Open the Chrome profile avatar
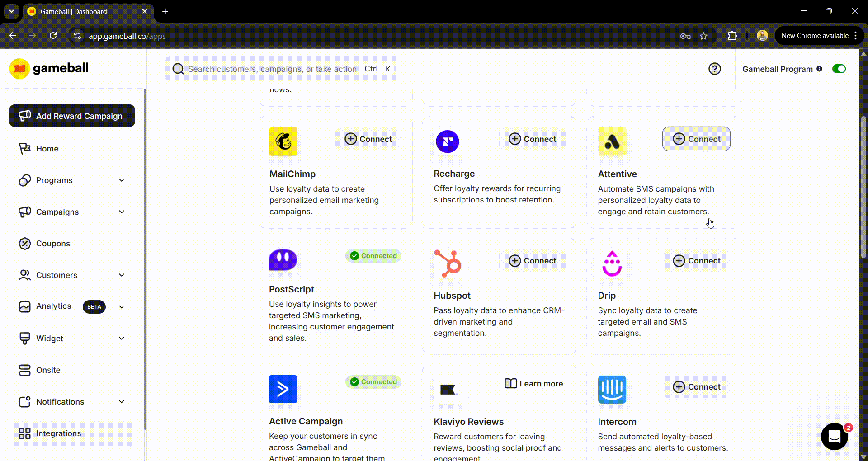 point(762,36)
